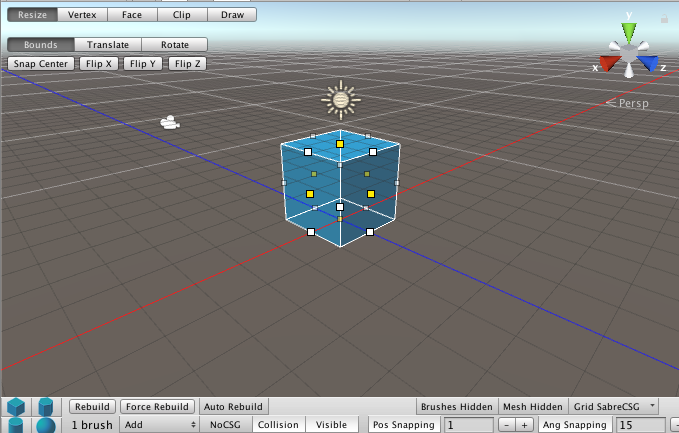
Task: Click the "1 brush" selection count label
Action: pos(92,425)
